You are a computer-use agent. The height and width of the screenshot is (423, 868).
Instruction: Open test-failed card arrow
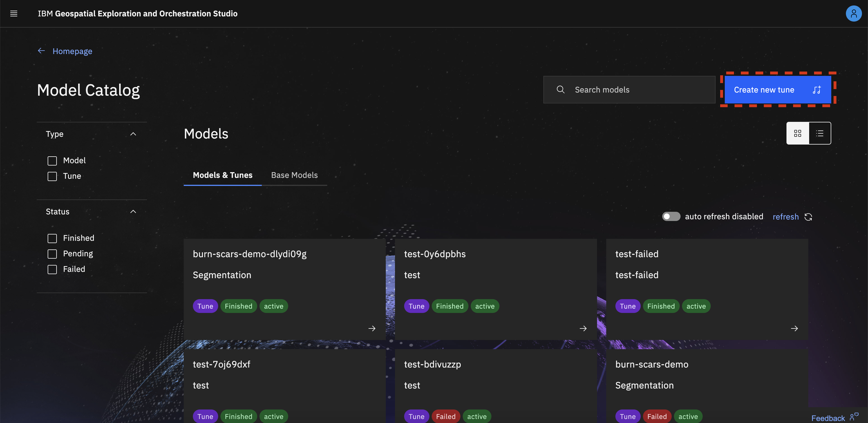pos(794,328)
